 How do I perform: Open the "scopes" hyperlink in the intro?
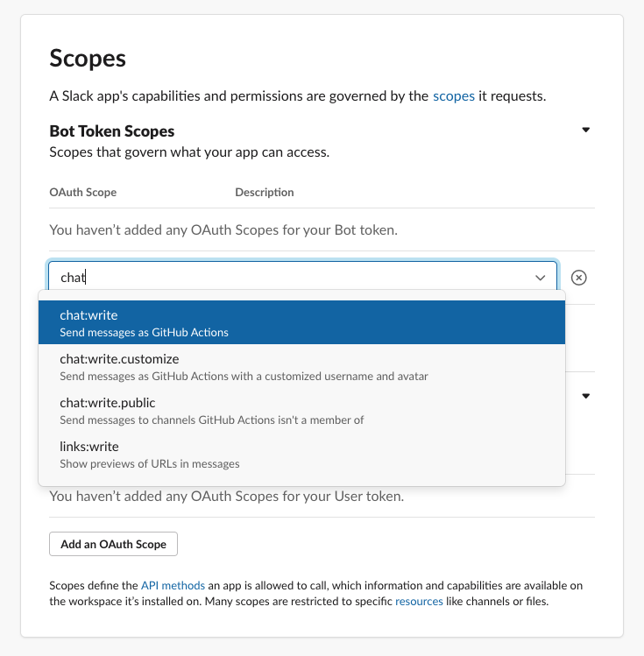(x=454, y=96)
